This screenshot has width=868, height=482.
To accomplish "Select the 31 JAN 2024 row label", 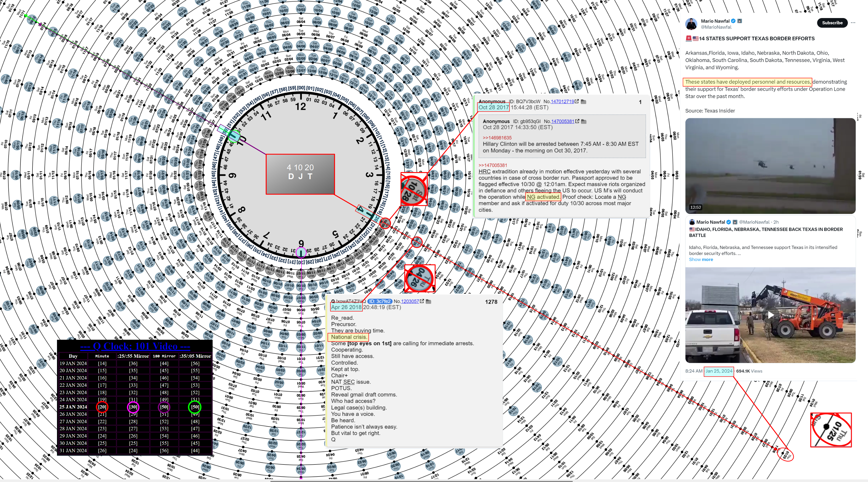I will (73, 450).
